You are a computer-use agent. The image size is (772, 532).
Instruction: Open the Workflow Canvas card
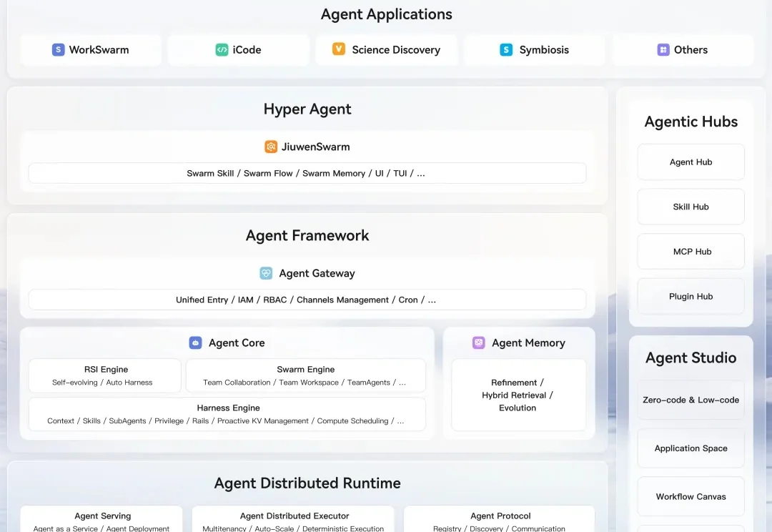[x=691, y=496]
